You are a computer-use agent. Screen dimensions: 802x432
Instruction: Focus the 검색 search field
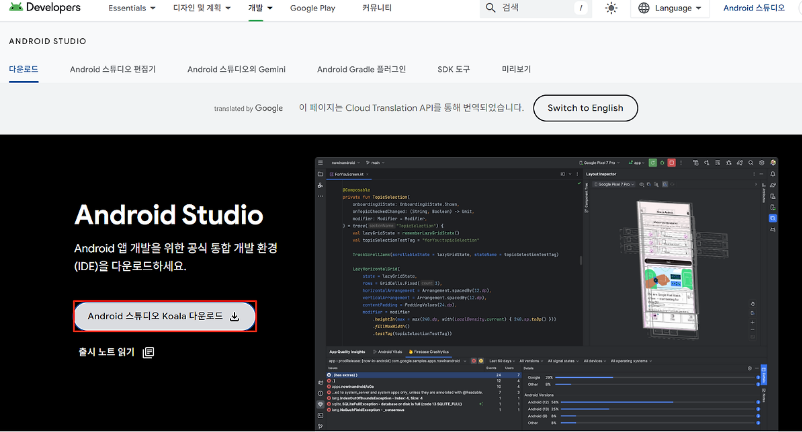click(536, 8)
